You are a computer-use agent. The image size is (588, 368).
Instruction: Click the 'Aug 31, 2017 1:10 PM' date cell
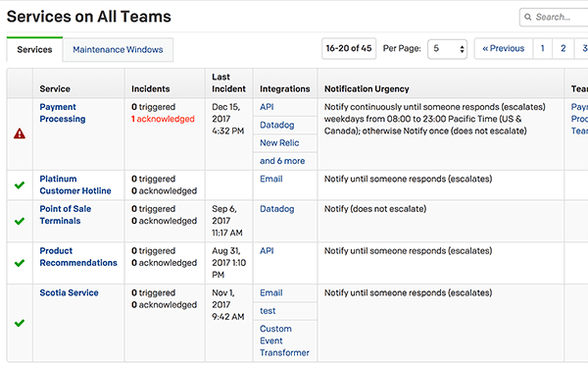(228, 263)
